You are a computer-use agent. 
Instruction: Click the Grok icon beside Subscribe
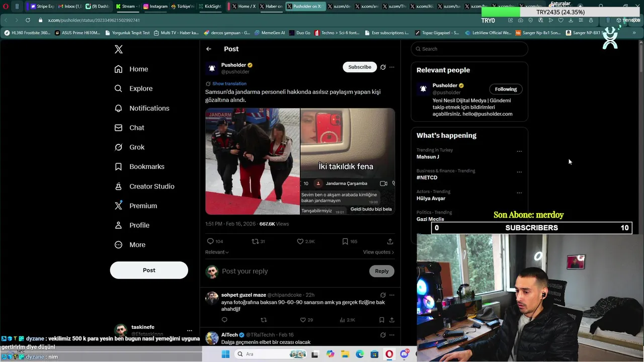[383, 67]
